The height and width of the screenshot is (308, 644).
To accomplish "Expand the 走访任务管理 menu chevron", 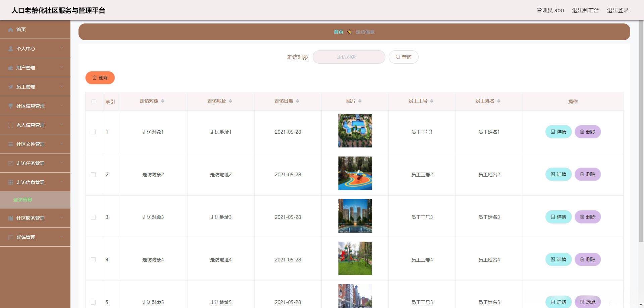I will [x=62, y=163].
